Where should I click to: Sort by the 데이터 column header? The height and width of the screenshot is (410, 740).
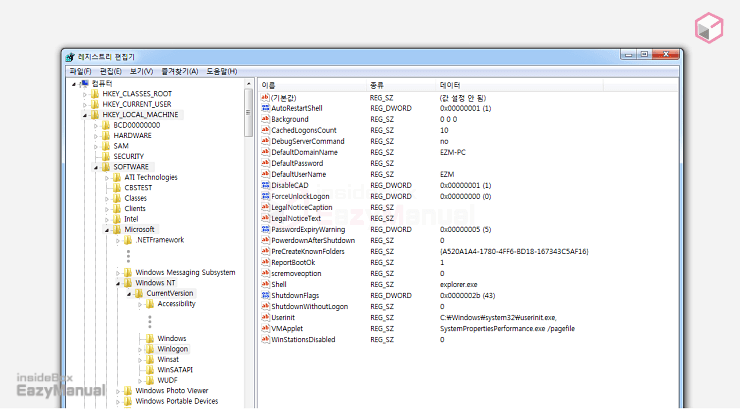(519, 85)
